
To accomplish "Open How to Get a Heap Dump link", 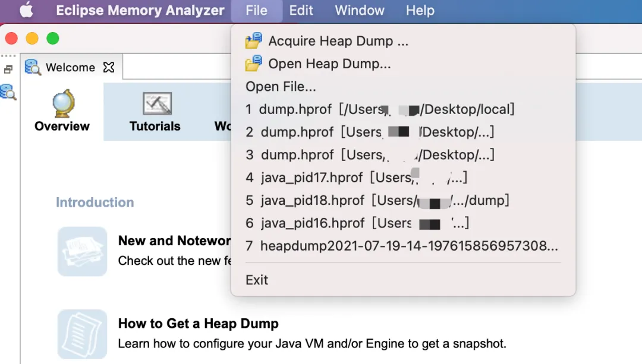I will pyautogui.click(x=198, y=324).
